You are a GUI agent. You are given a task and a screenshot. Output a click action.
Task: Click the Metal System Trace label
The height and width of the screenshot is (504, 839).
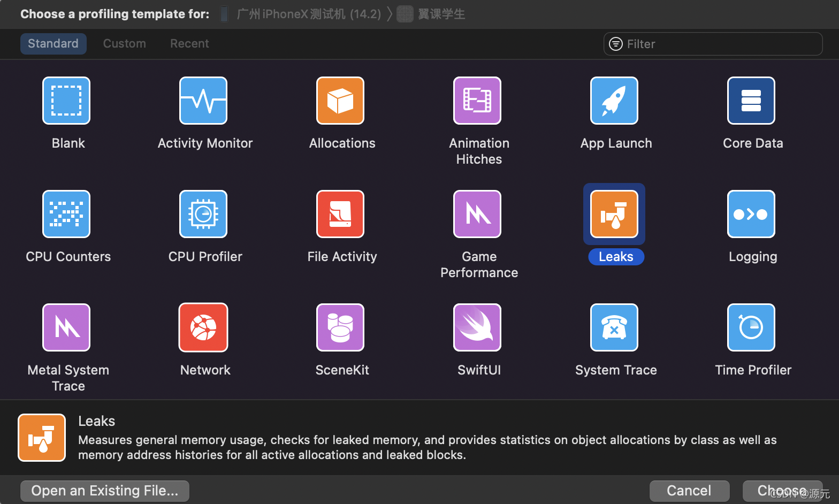68,378
